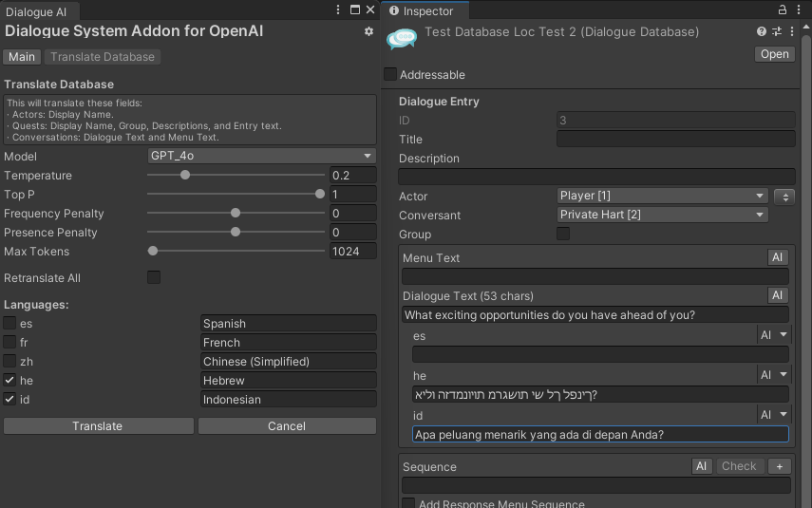
Task: Click the AI button for Dialogue Text
Action: point(777,295)
